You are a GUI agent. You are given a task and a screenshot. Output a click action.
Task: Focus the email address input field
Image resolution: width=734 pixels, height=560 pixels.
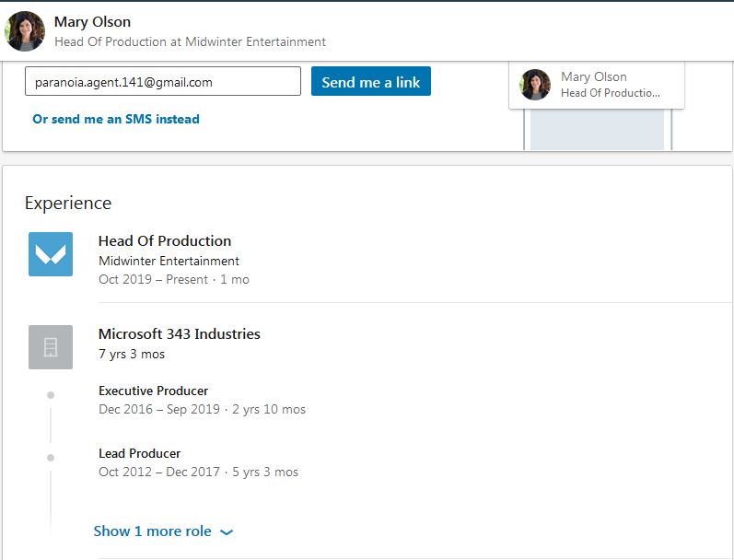[162, 82]
